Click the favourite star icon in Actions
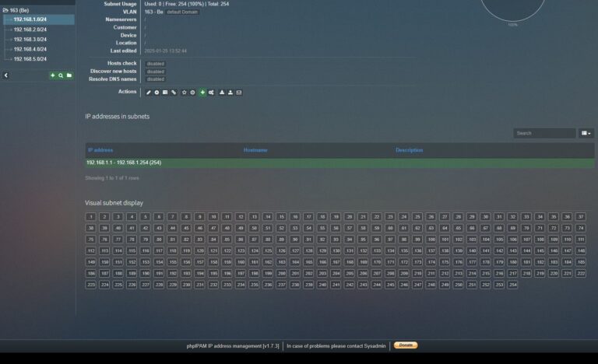The height and width of the screenshot is (364, 598). click(184, 93)
